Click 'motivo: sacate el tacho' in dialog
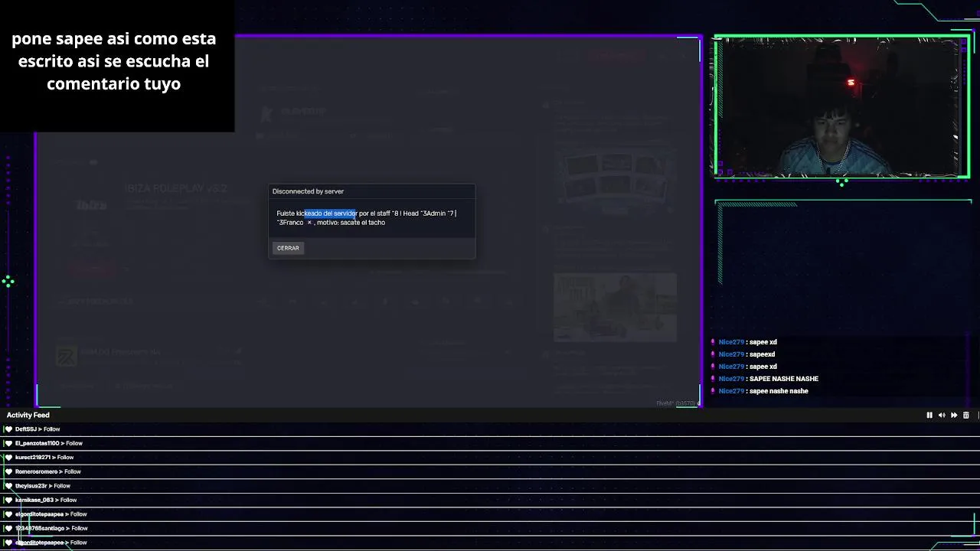 (351, 223)
